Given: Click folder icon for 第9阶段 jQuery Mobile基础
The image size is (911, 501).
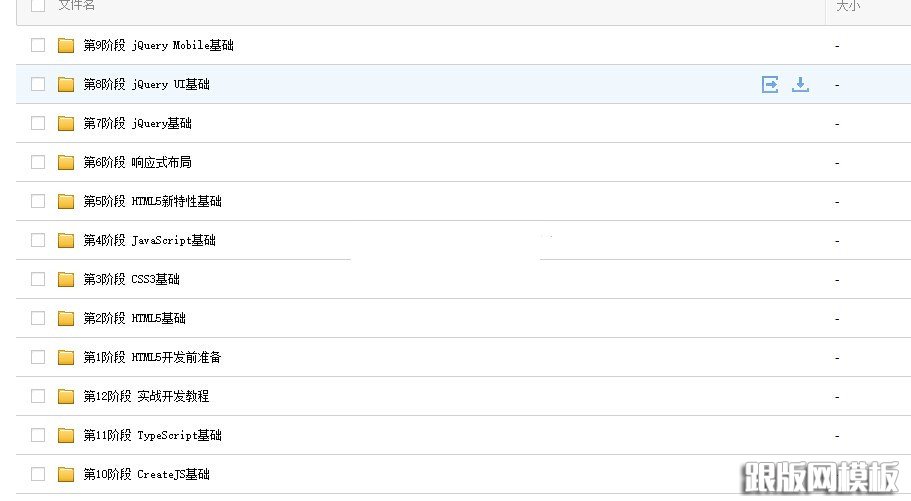Looking at the screenshot, I should click(x=66, y=45).
